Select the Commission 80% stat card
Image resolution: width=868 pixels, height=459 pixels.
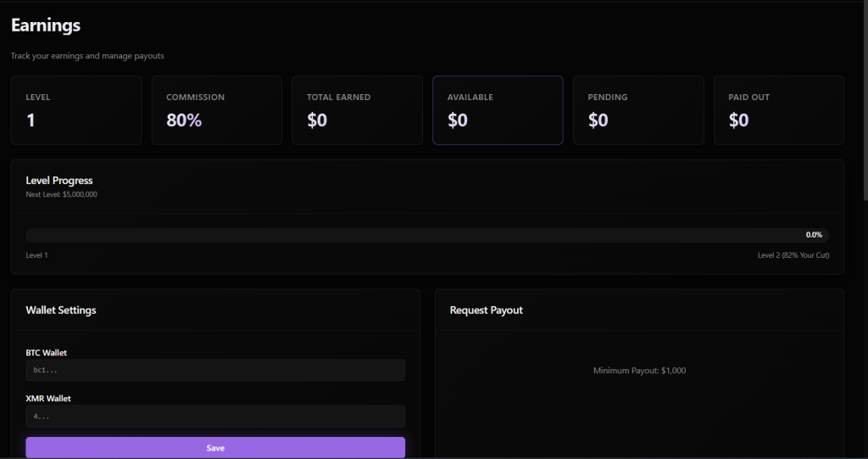pyautogui.click(x=216, y=110)
